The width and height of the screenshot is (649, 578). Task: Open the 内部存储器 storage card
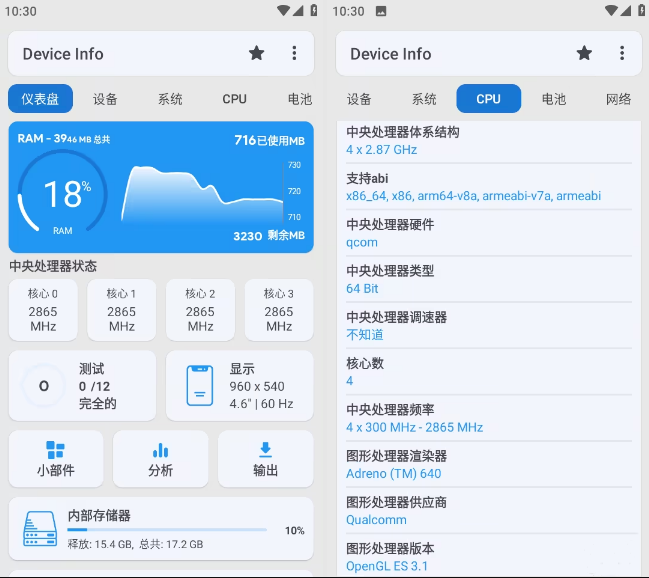[161, 529]
